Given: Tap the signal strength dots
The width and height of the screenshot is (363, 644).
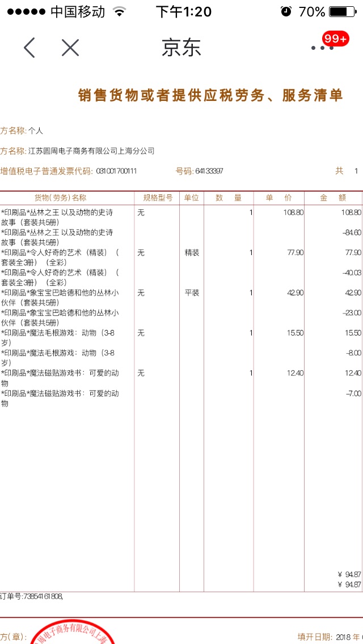Looking at the screenshot, I should point(26,11).
